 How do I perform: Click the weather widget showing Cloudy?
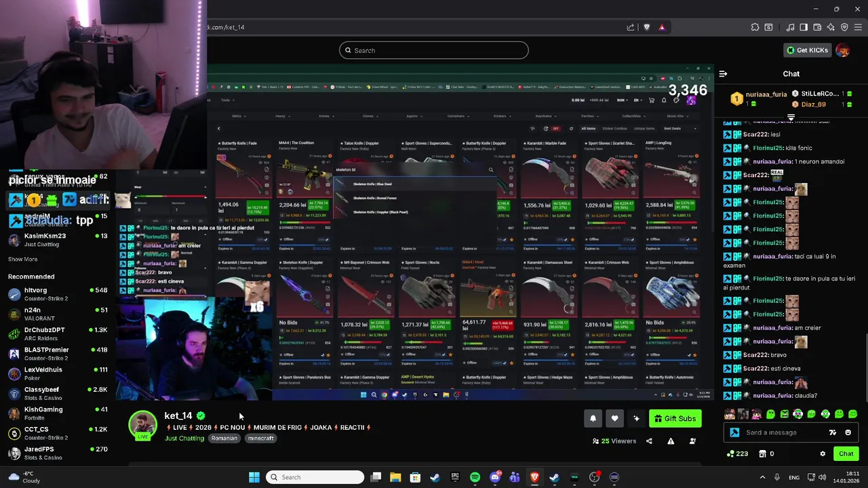tap(26, 477)
